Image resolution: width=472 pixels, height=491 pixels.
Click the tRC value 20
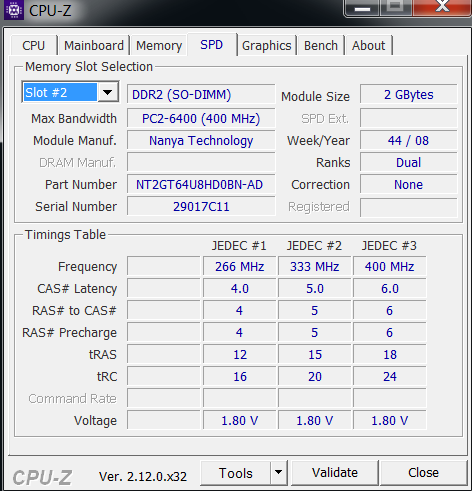pyautogui.click(x=315, y=376)
